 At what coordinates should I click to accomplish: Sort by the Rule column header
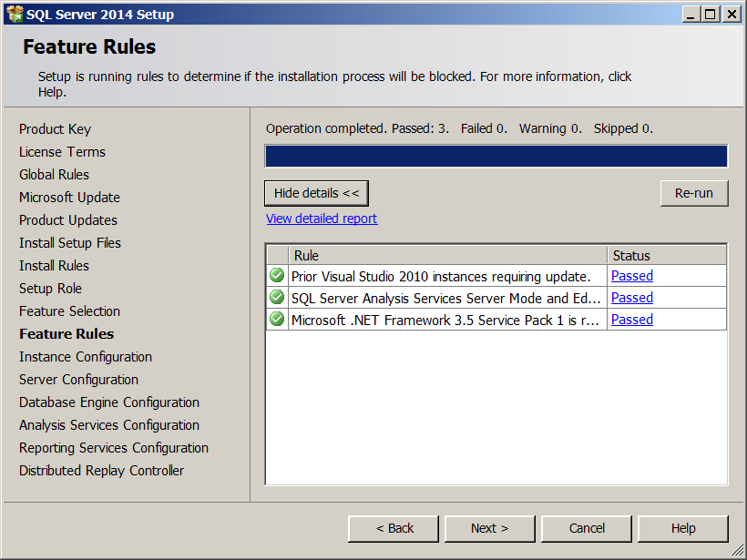447,255
